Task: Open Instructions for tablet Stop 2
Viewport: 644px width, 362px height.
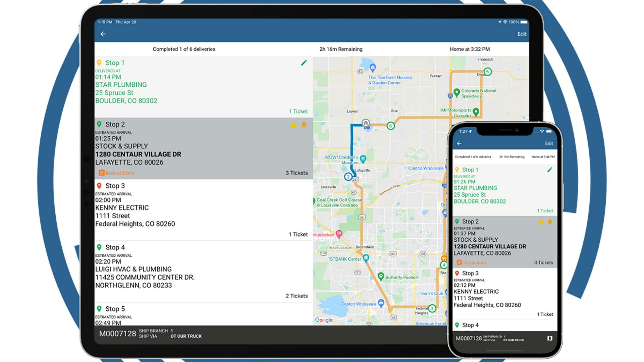Action: 116,173
